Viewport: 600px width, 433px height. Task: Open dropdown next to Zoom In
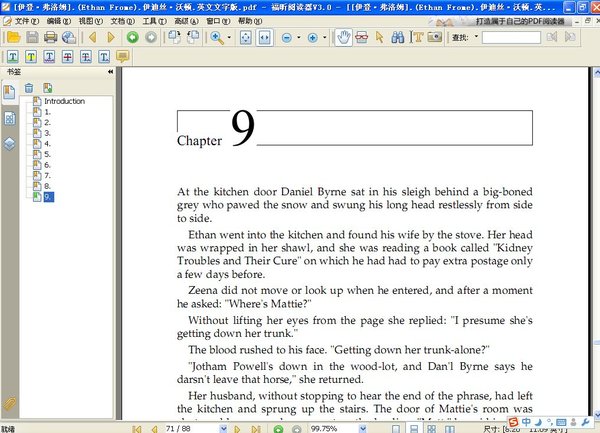324,37
